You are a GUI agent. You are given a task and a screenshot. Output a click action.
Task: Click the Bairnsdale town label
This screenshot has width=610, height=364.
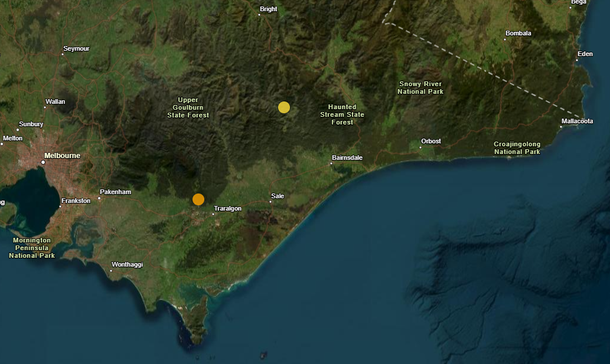click(347, 158)
